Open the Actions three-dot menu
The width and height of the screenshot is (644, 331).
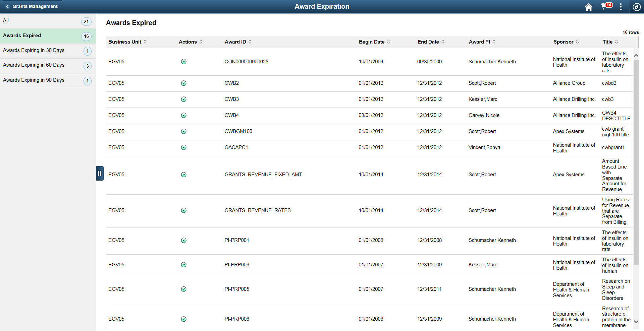621,7
